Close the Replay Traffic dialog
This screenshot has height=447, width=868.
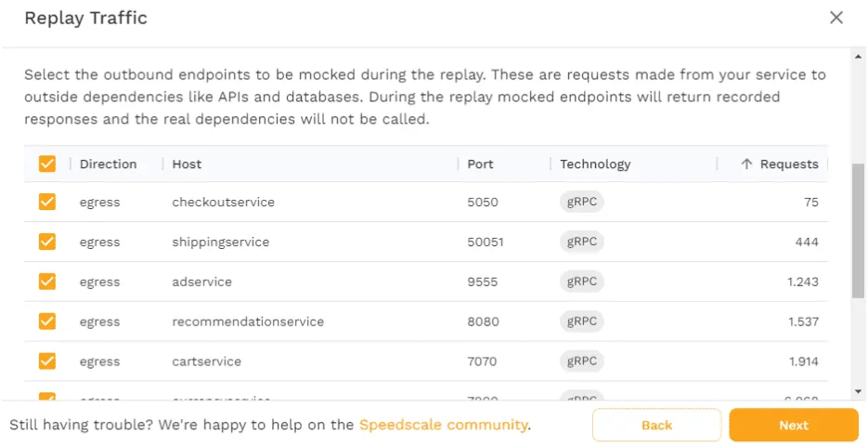click(x=836, y=18)
